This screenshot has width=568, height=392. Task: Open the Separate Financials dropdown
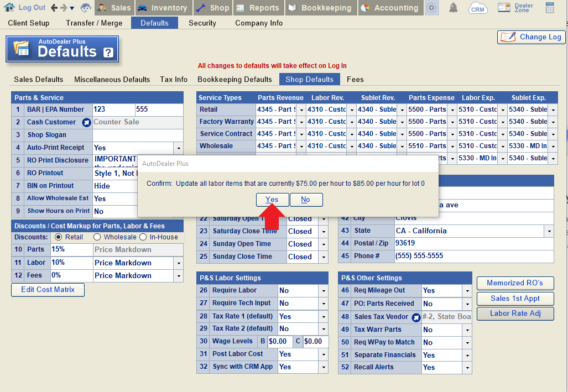pyautogui.click(x=467, y=356)
